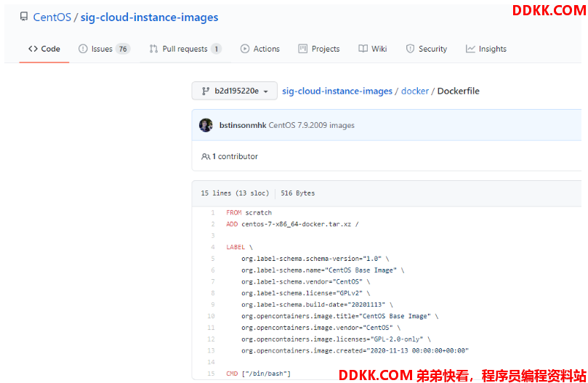
Task: Click the Insights graph icon
Action: tap(470, 49)
